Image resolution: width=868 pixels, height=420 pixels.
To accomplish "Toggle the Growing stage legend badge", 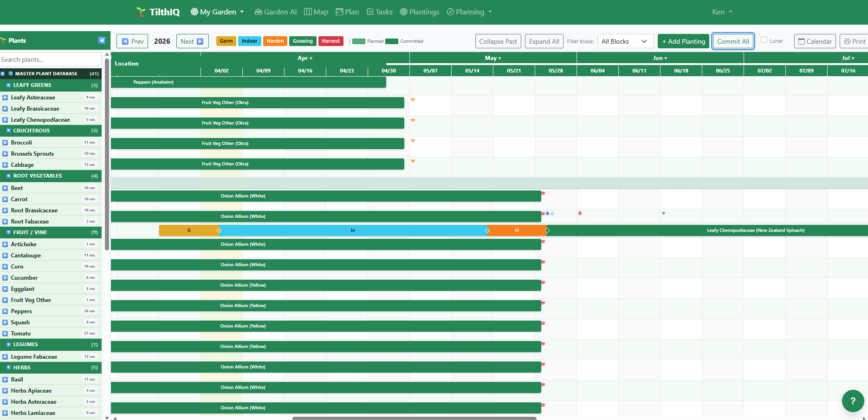I will pyautogui.click(x=303, y=41).
